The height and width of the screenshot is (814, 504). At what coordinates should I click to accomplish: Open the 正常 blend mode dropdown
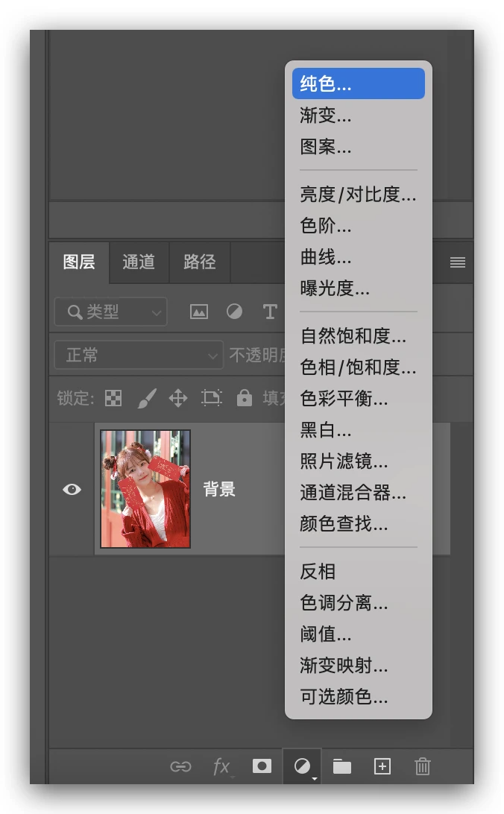point(139,356)
